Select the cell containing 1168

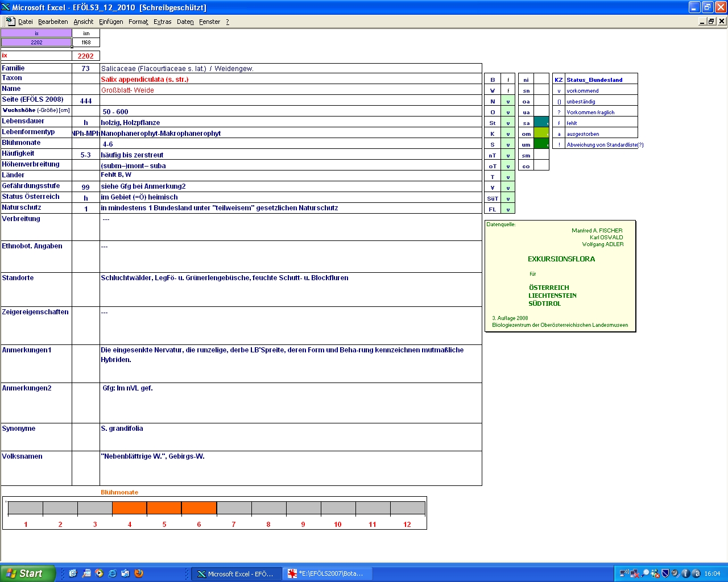(x=86, y=42)
